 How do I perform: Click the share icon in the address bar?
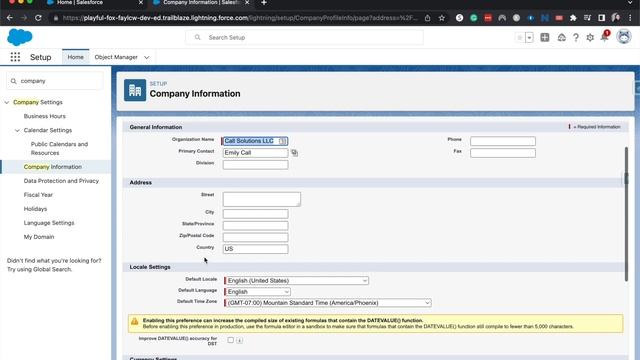pyautogui.click(x=427, y=18)
